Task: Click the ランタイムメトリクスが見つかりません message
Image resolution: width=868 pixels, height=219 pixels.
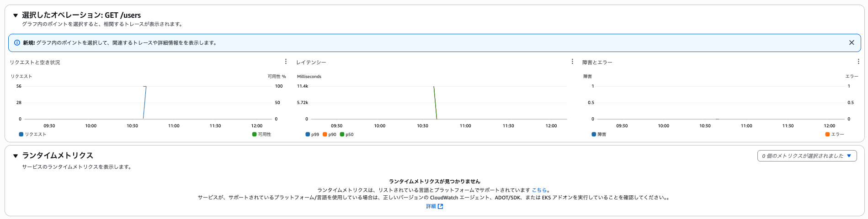Action: pos(434,182)
